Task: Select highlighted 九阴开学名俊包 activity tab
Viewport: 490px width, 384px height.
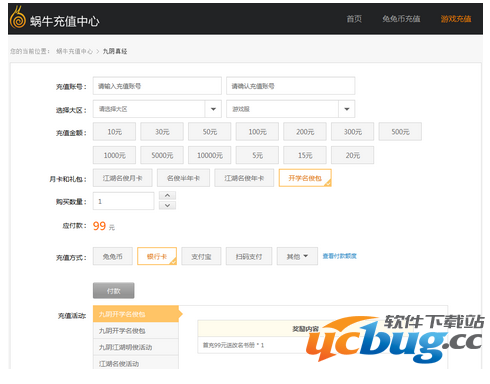Action: tap(136, 314)
